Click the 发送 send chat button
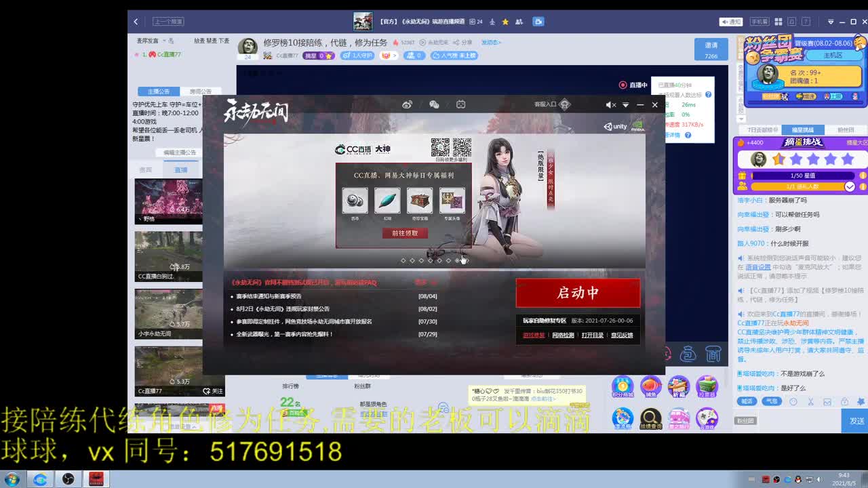 [855, 420]
